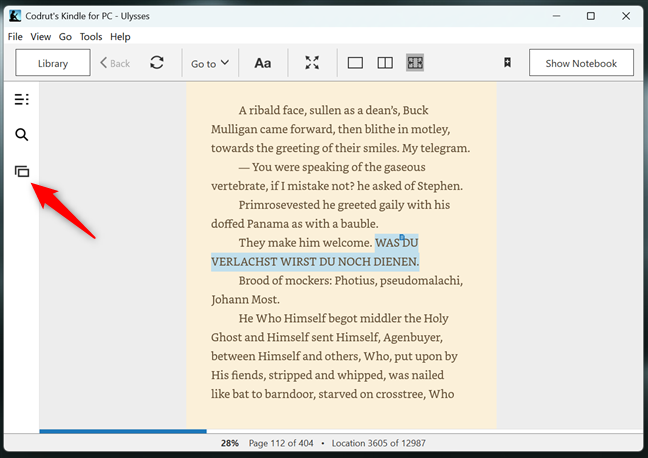Switch to single column layout
This screenshot has width=648, height=458.
(x=355, y=63)
